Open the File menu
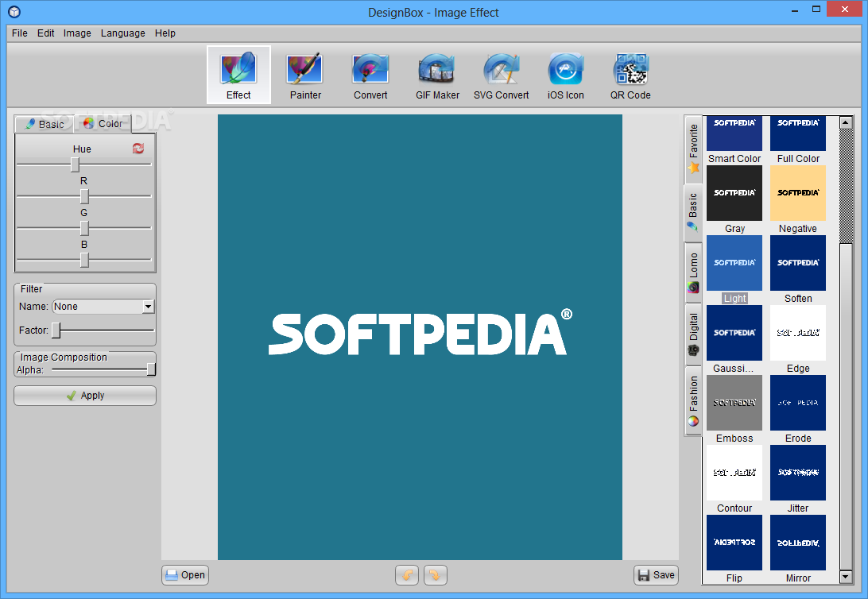The width and height of the screenshot is (868, 599). 19,33
